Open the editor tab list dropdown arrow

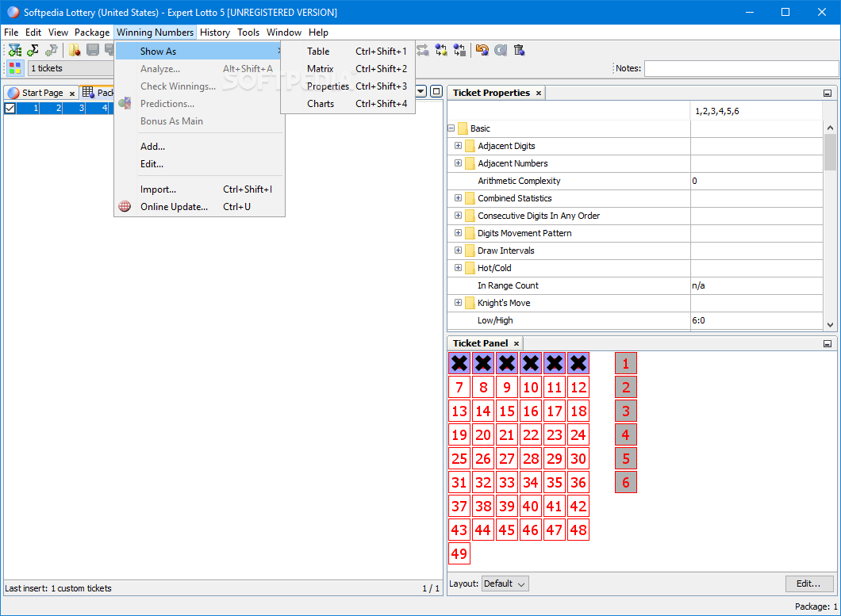pyautogui.click(x=421, y=91)
